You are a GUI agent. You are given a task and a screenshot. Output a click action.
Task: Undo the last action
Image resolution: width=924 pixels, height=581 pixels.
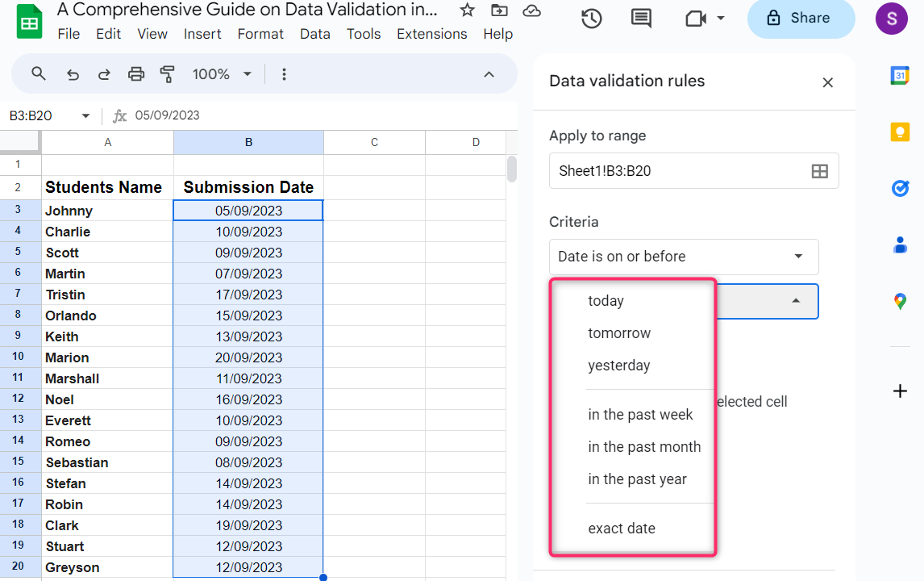pos(72,73)
